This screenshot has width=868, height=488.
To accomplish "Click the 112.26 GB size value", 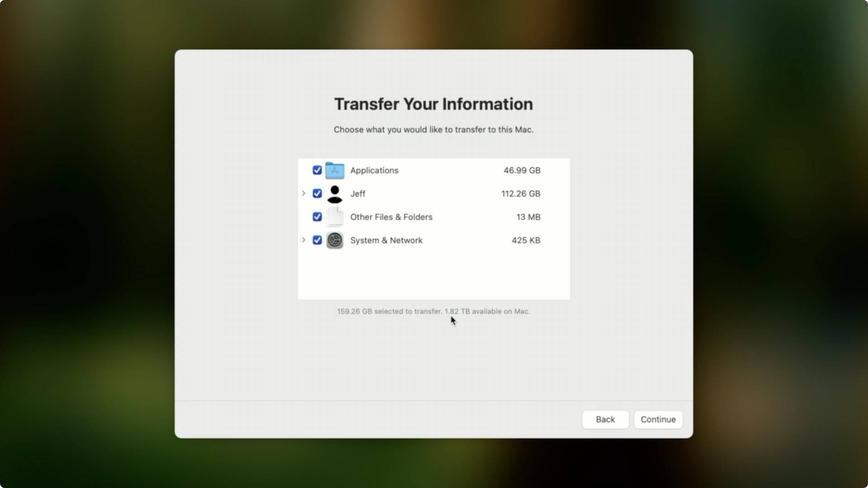I will [520, 194].
